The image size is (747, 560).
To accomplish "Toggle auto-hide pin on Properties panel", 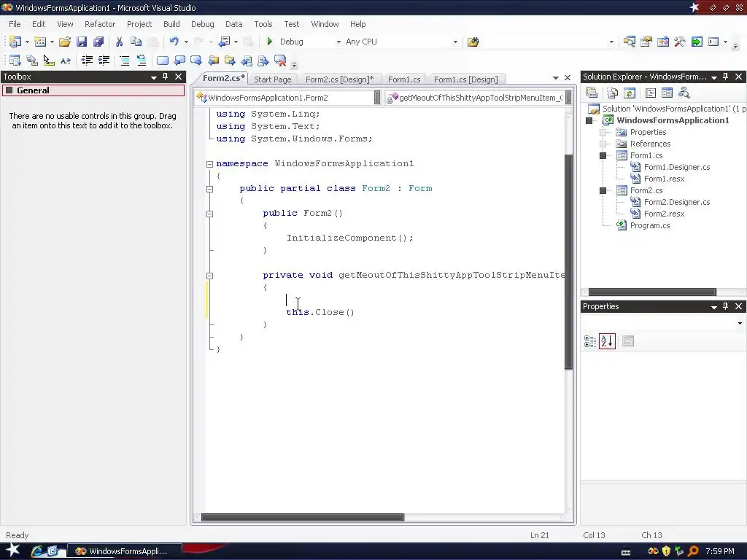I will click(726, 306).
